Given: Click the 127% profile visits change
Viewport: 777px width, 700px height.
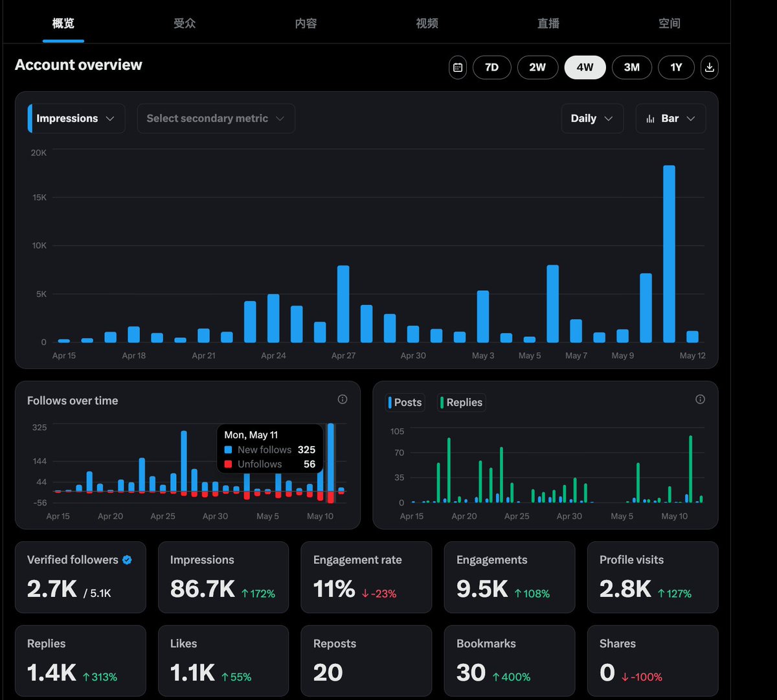Looking at the screenshot, I should (x=675, y=594).
